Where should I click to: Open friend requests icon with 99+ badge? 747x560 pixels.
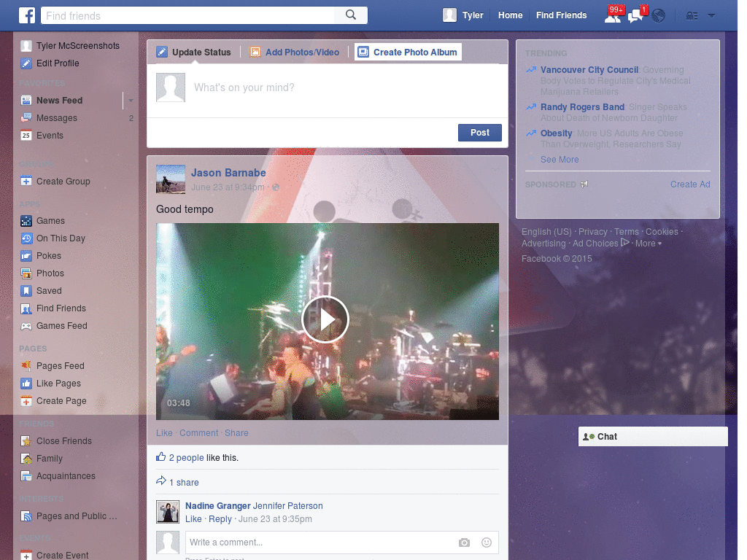click(613, 16)
